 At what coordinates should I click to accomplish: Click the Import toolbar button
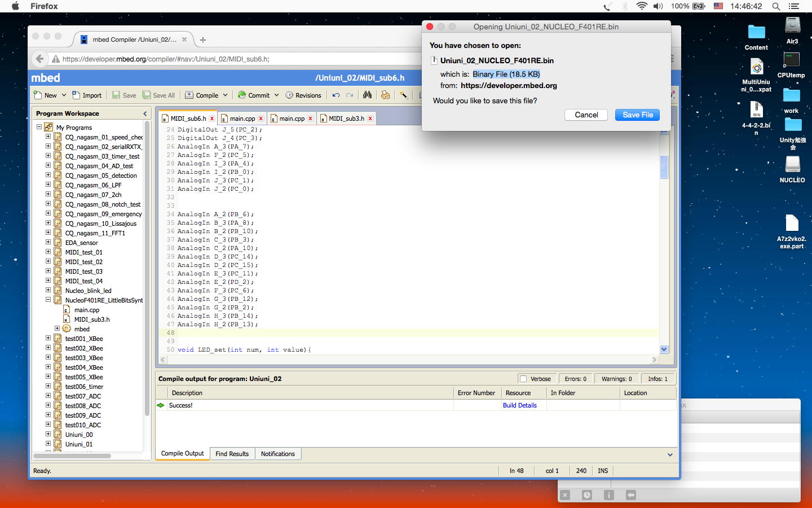87,95
